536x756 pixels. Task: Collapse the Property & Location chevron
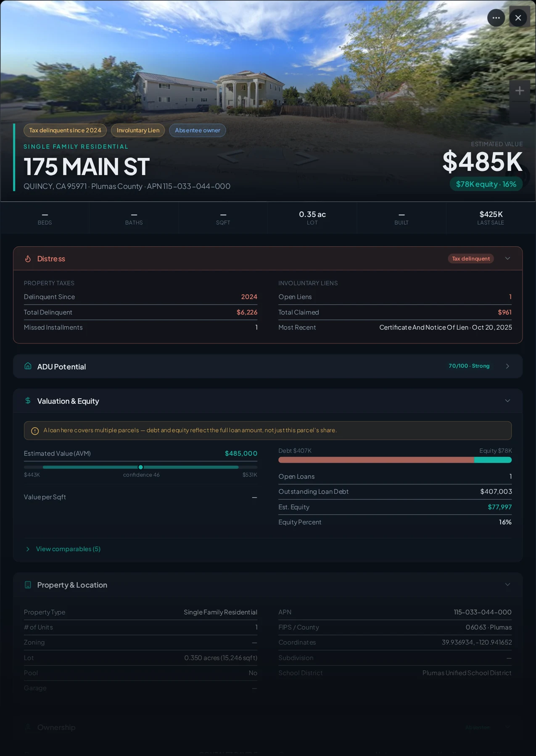[x=507, y=584]
